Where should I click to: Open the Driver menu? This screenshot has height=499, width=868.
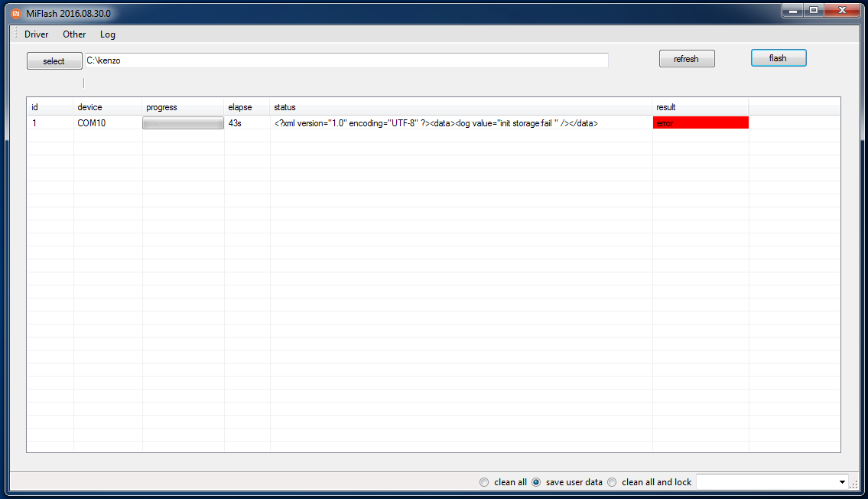click(x=36, y=34)
